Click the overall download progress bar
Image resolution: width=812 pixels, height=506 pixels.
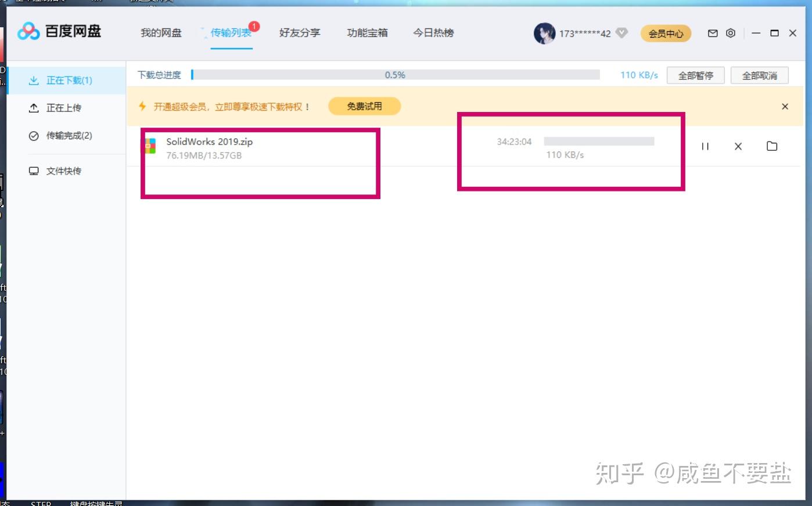pyautogui.click(x=395, y=75)
